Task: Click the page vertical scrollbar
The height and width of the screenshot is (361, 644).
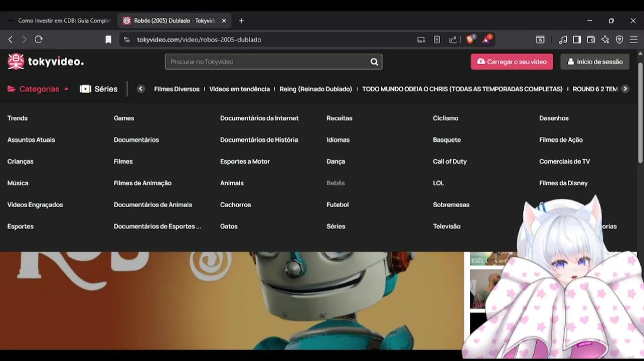Action: click(640, 112)
